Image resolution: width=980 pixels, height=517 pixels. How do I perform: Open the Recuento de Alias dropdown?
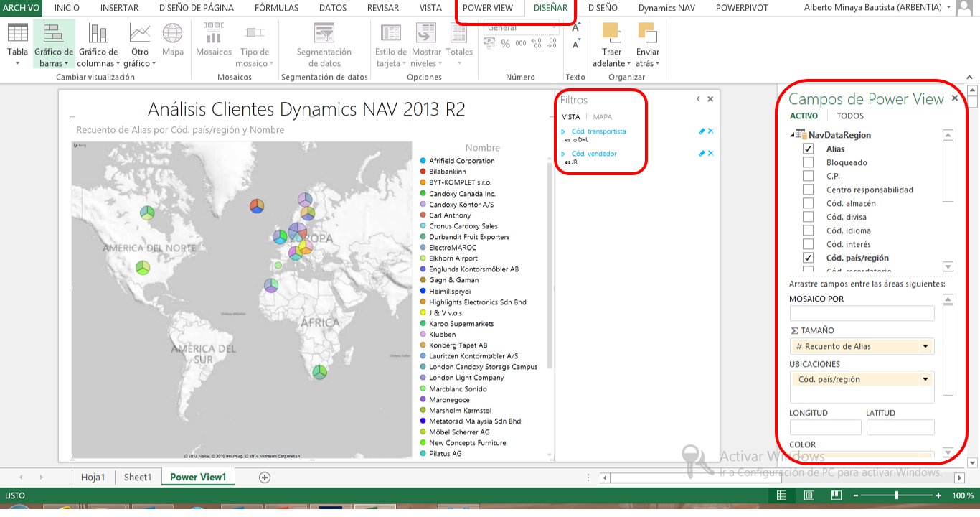pyautogui.click(x=925, y=346)
